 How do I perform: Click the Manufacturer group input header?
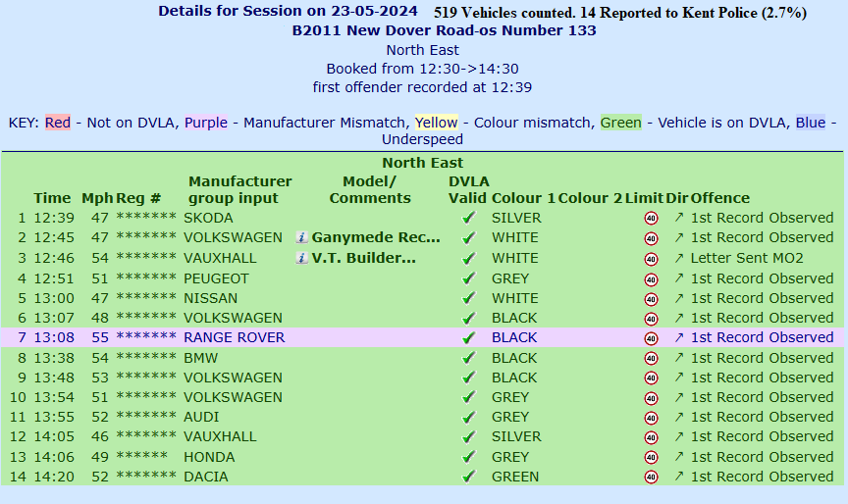[240, 189]
